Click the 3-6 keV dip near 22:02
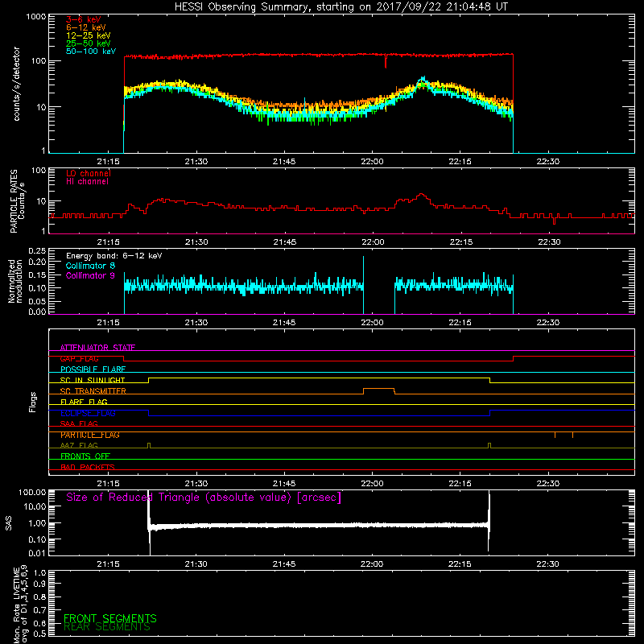Image resolution: width=644 pixels, height=644 pixels. [x=386, y=61]
